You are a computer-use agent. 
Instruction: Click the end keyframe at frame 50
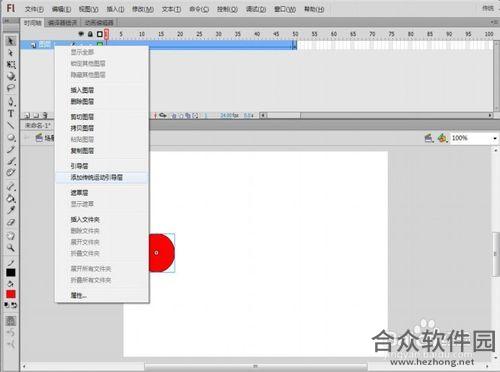click(294, 45)
